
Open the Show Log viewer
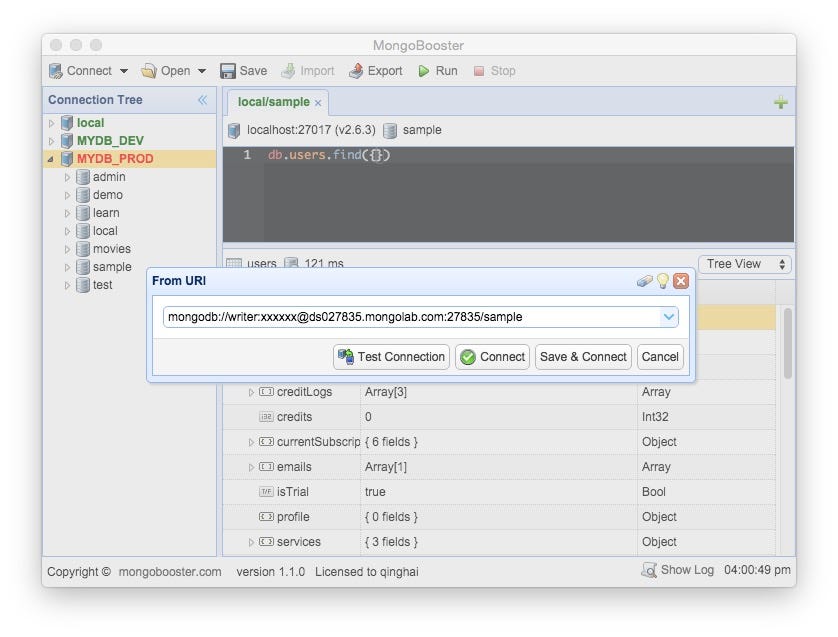click(678, 570)
